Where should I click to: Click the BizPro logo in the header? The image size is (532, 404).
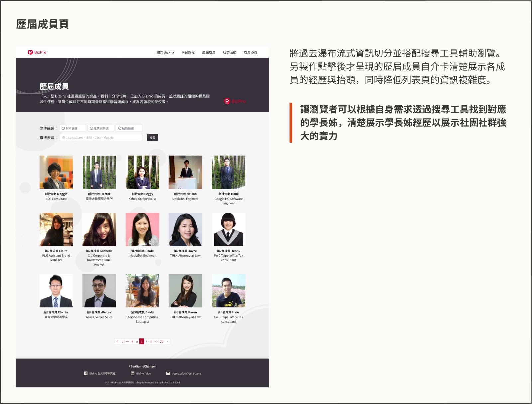(x=37, y=52)
